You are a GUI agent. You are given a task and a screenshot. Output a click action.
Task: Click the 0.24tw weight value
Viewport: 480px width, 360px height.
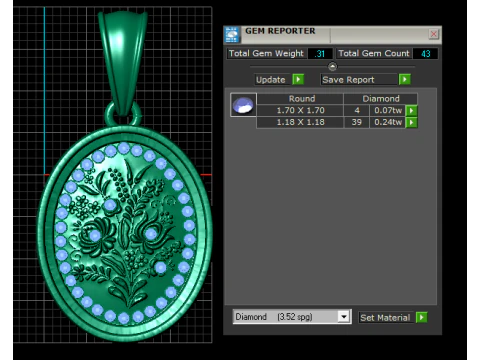[388, 122]
